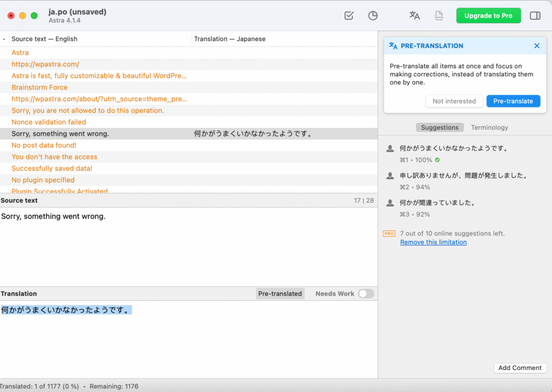Click the document share toolbar icon
The image size is (552, 392).
[x=438, y=16]
